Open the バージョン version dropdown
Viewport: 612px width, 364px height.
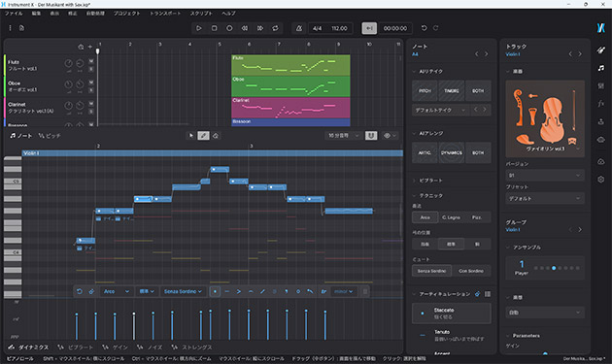pyautogui.click(x=545, y=175)
